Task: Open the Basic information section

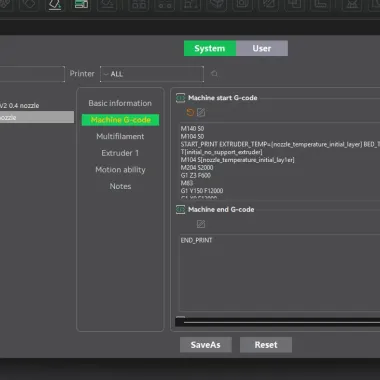Action: (x=120, y=103)
